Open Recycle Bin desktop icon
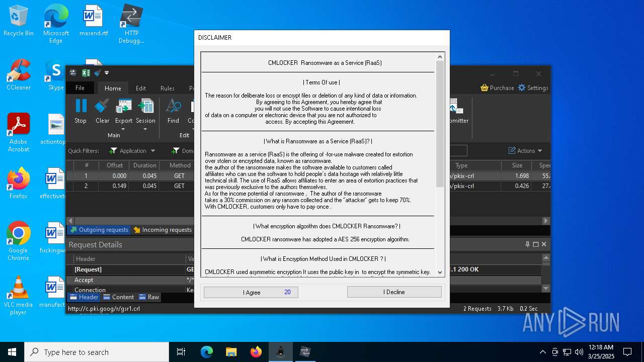This screenshot has width=644, height=362. (19, 21)
